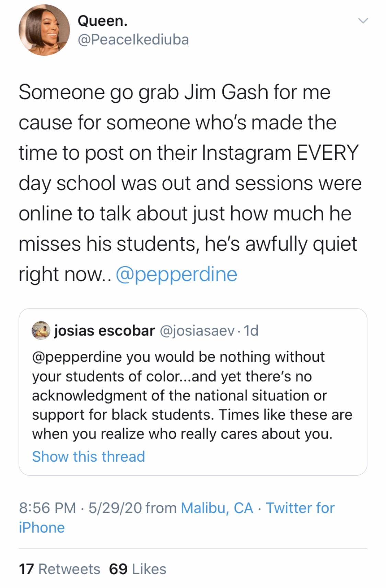
Task: Open Queen's profile picture
Action: (44, 31)
